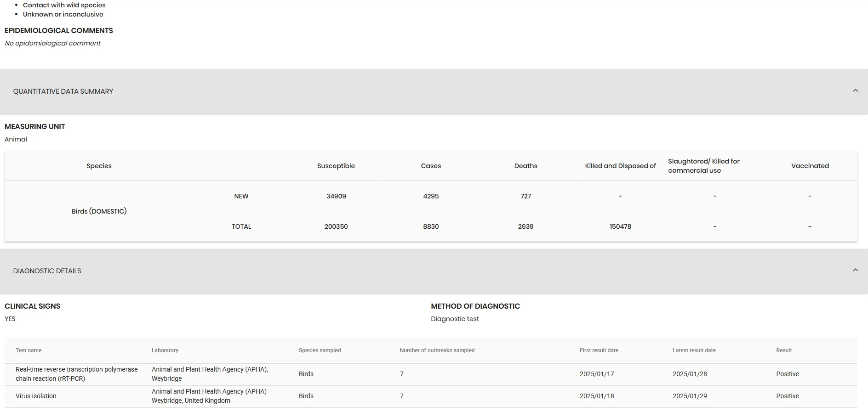Image resolution: width=868 pixels, height=412 pixels.
Task: Click the Quantitative Data Summary header title
Action: tap(63, 91)
